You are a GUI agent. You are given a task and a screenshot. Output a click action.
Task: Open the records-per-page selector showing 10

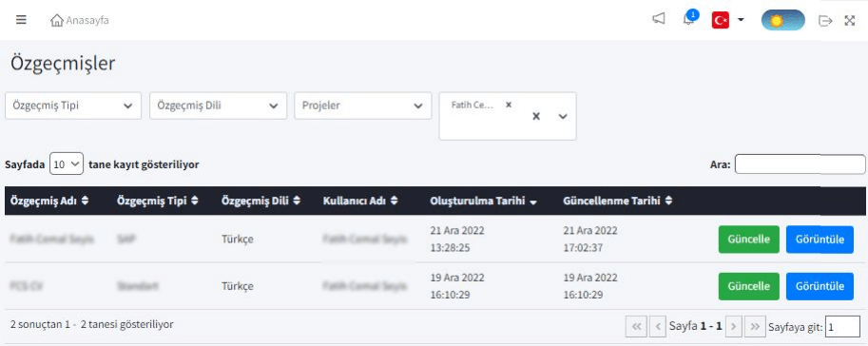(x=67, y=163)
